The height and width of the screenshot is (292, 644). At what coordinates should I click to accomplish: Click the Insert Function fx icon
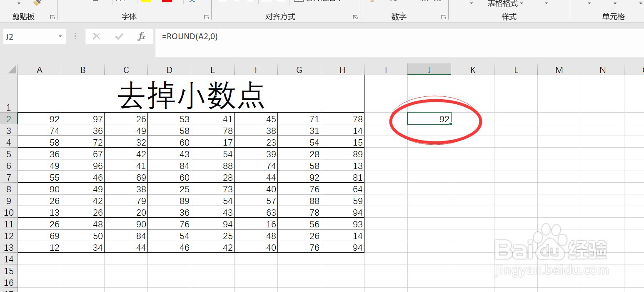point(142,36)
